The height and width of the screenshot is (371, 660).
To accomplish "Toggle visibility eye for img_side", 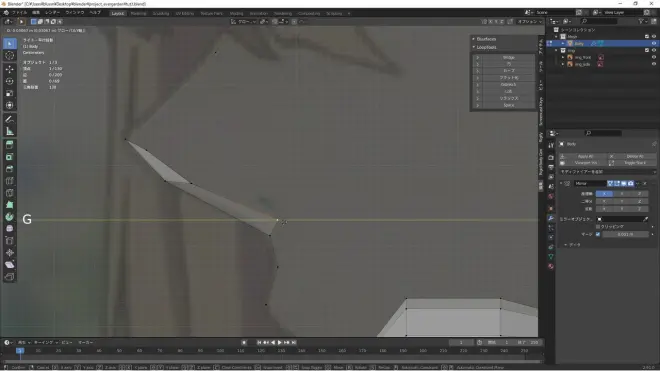I will coord(654,64).
